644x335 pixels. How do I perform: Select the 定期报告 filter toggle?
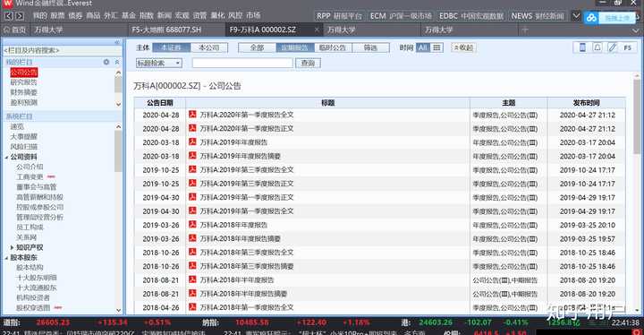[x=295, y=47]
